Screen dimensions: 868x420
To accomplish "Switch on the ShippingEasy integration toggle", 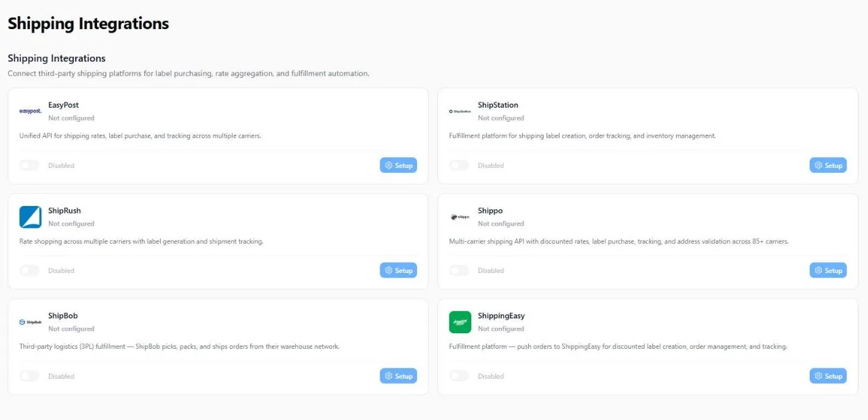I will [459, 376].
